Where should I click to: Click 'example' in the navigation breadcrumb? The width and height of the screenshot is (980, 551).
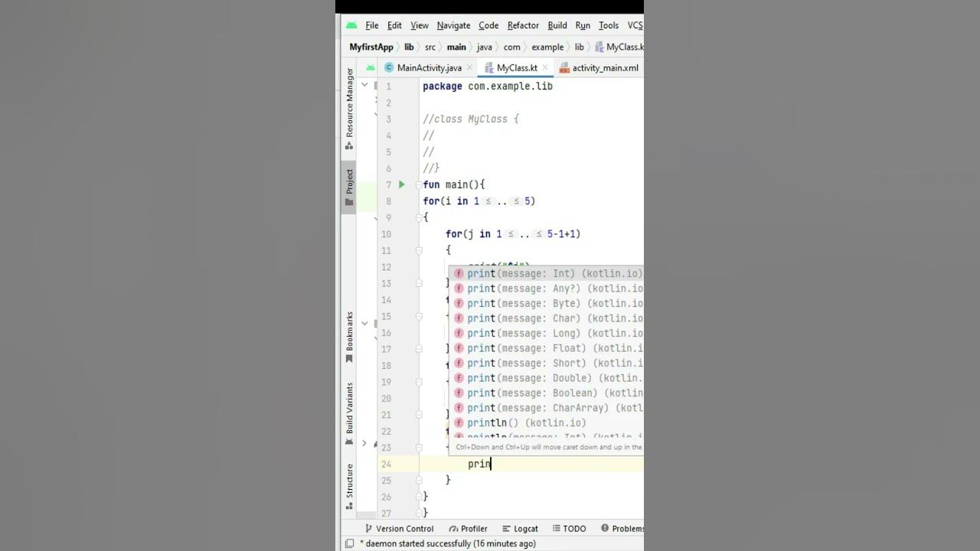point(547,47)
